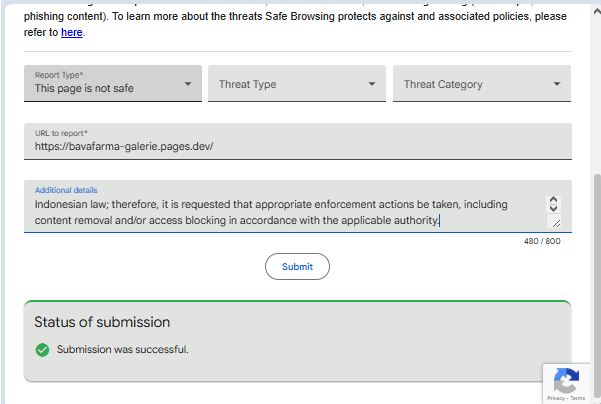Click the 'Status of submission' heading
The image size is (601, 404).
coord(102,322)
